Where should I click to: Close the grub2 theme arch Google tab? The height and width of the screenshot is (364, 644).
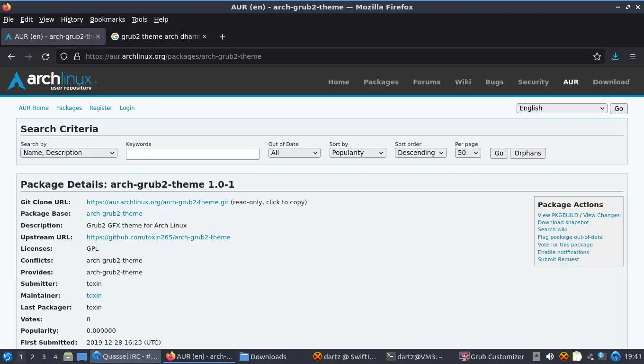pyautogui.click(x=205, y=36)
